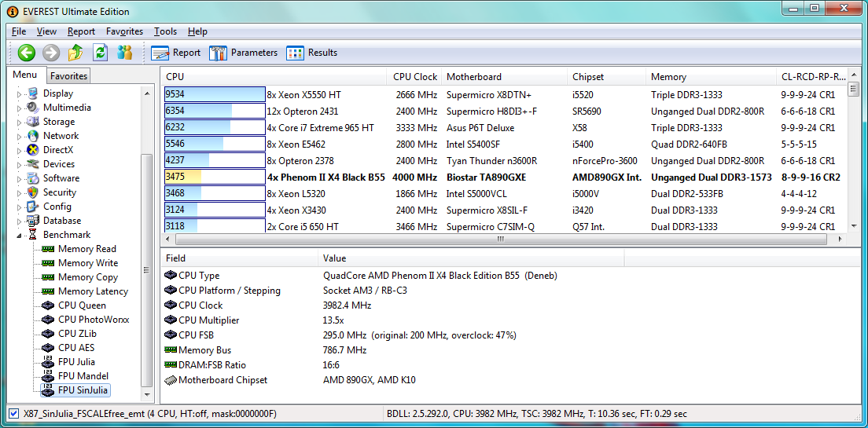Image resolution: width=868 pixels, height=428 pixels.
Task: Open the Report toolbar button
Action: [x=175, y=53]
